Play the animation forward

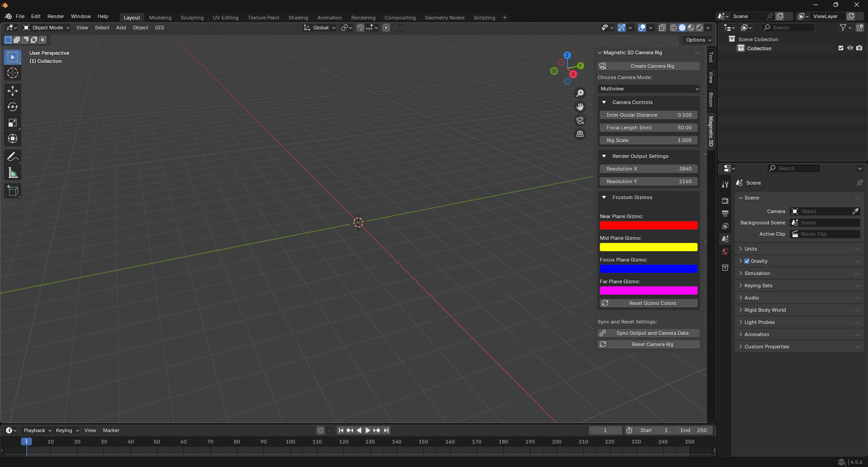coord(368,430)
